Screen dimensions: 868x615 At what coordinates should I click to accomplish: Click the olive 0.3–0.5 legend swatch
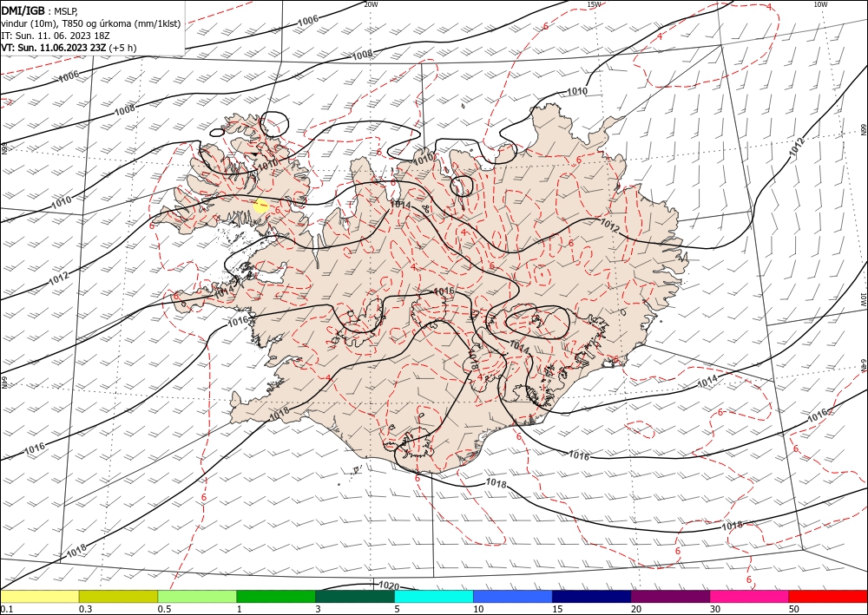(x=118, y=596)
